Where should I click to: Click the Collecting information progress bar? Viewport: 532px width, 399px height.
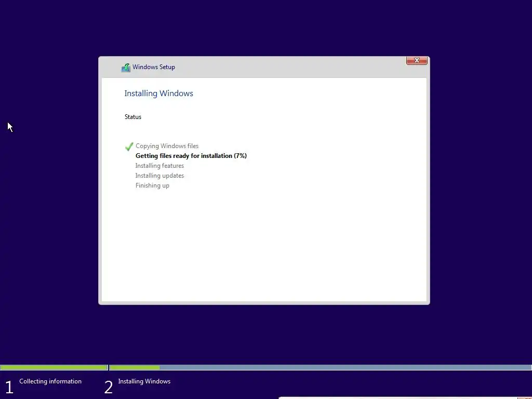point(54,367)
